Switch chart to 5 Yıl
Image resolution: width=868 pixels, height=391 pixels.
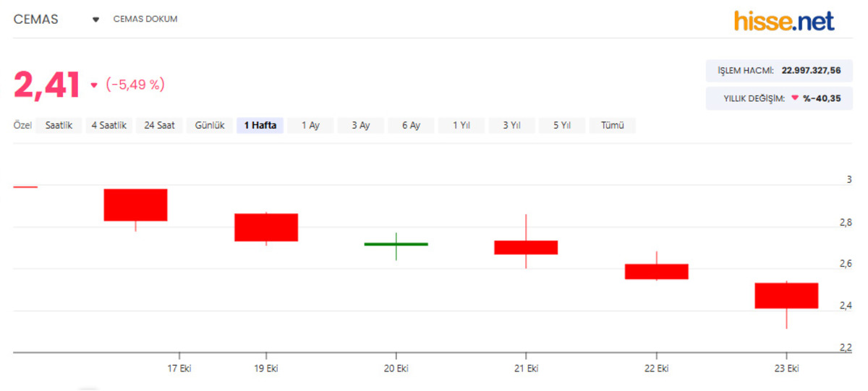click(562, 125)
